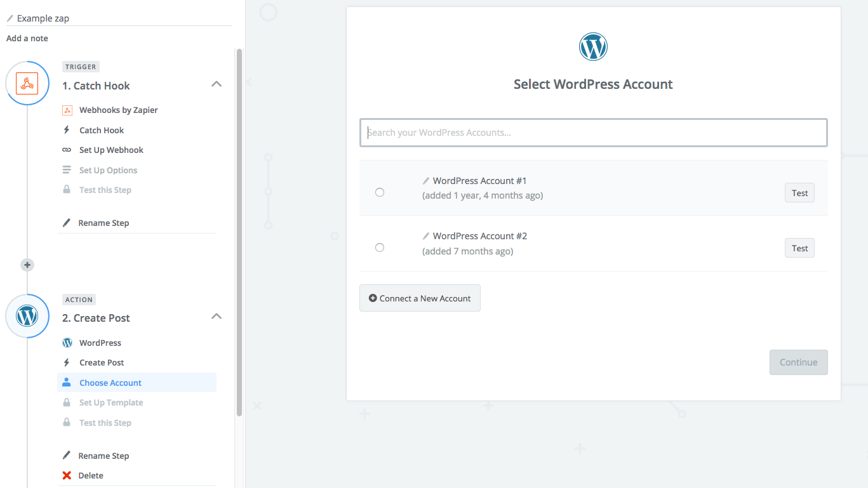Click the small Webhooks by Zapier icon
The width and height of the screenshot is (868, 488).
coord(67,110)
